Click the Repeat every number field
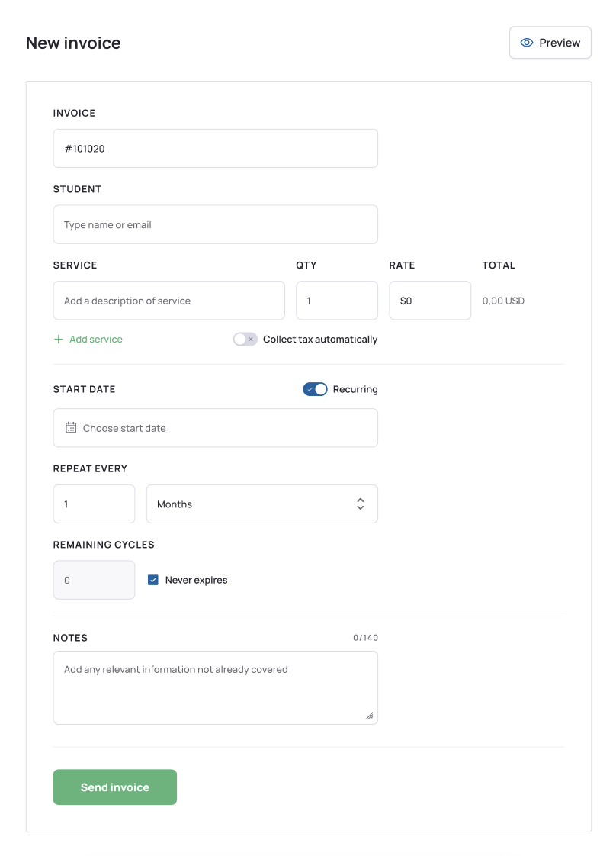 [x=94, y=504]
